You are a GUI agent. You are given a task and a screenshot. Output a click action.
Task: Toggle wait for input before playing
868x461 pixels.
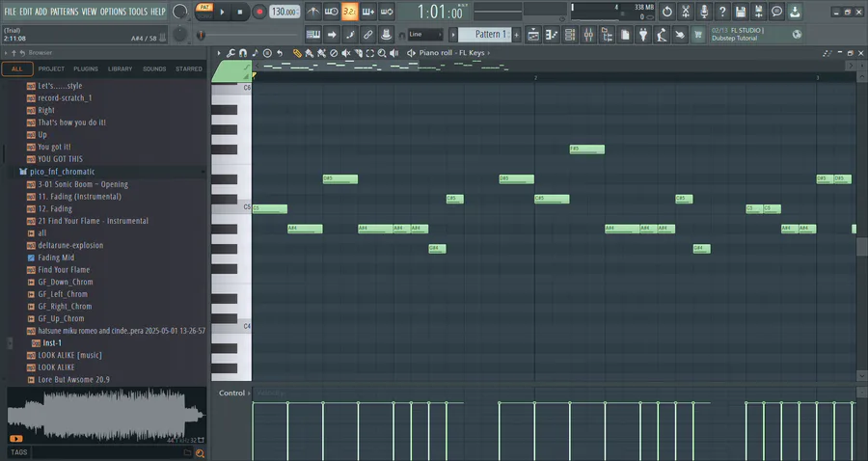tap(331, 11)
